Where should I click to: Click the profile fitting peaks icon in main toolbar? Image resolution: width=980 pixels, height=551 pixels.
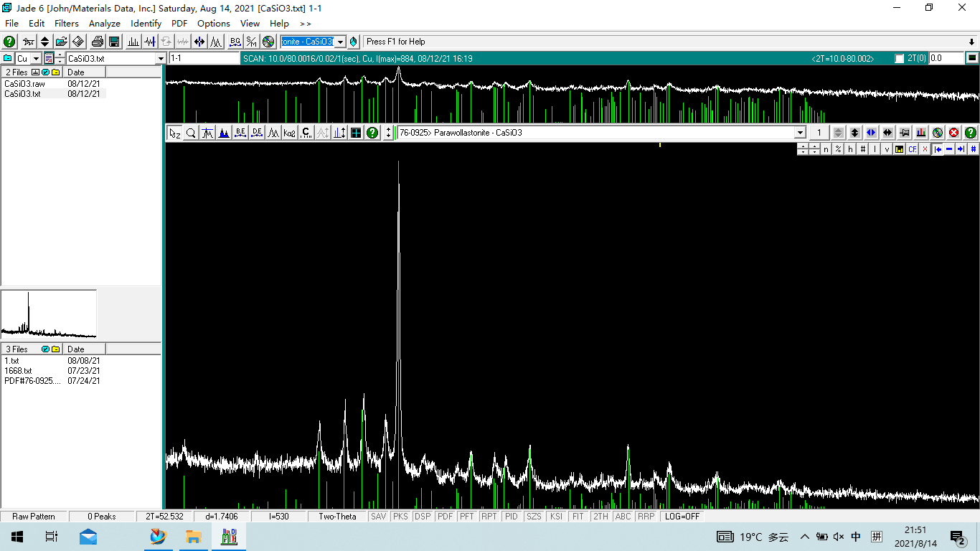point(216,42)
